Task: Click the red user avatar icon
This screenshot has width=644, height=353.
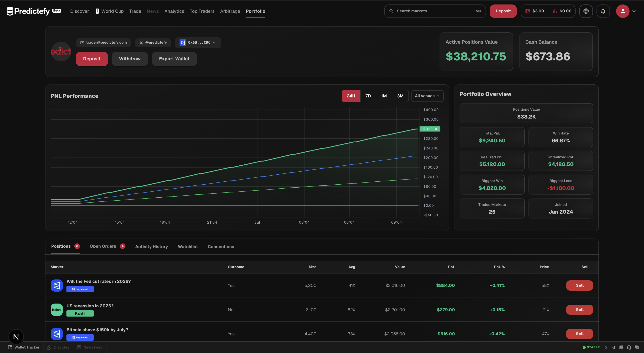Action: [x=622, y=11]
